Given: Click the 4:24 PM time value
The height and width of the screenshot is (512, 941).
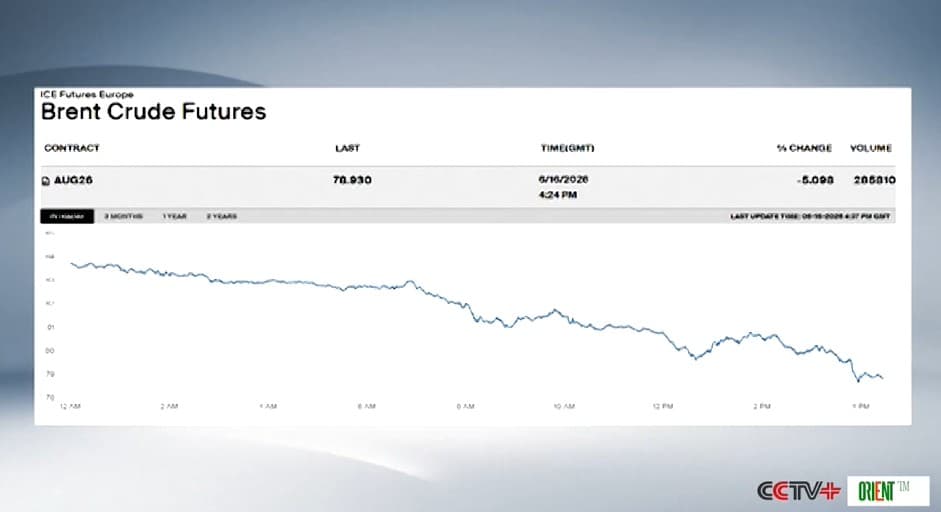Looking at the screenshot, I should coord(558,194).
